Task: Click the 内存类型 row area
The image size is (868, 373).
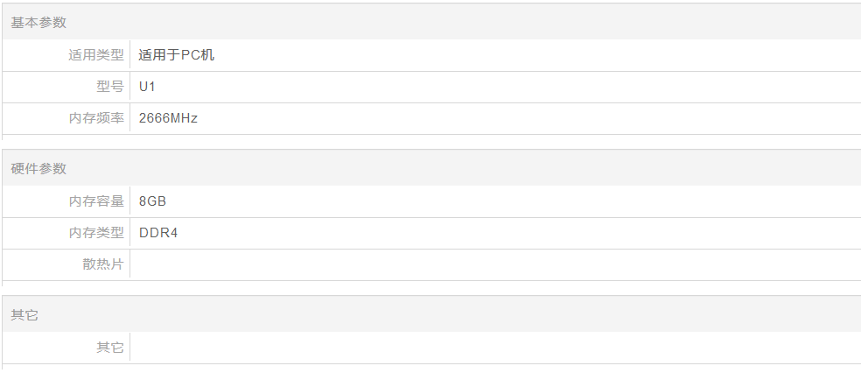Action: click(431, 233)
